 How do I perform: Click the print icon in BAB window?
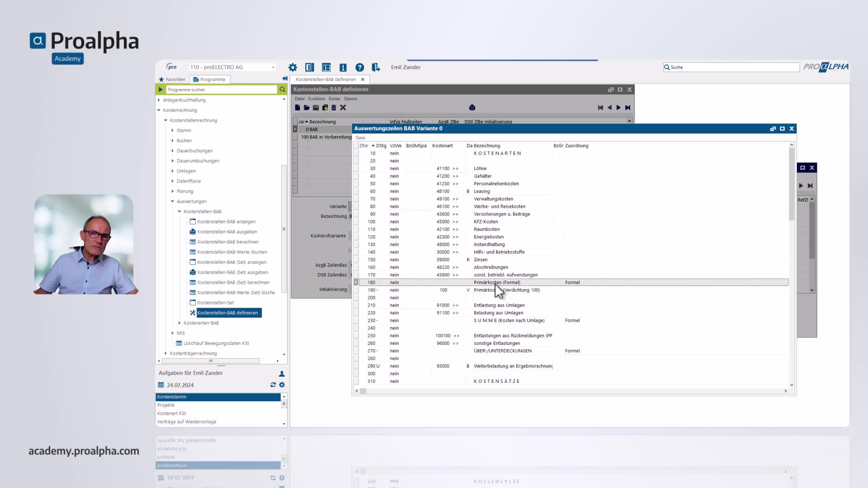[472, 108]
